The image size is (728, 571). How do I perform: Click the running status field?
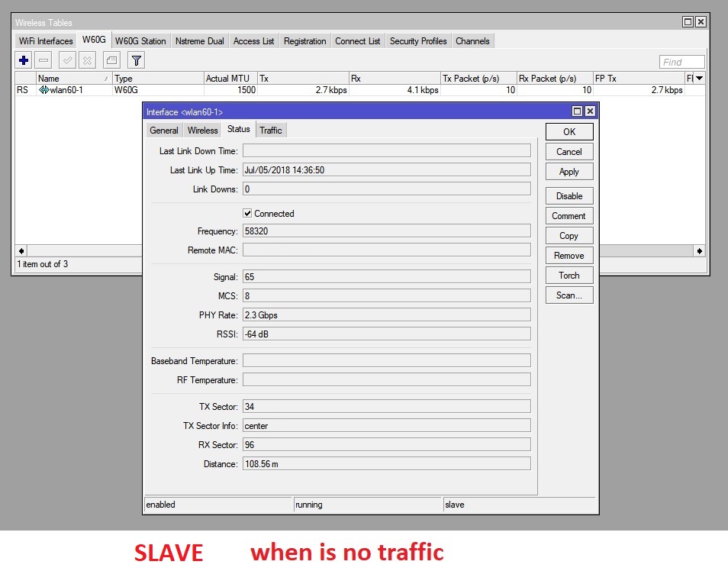pos(366,505)
